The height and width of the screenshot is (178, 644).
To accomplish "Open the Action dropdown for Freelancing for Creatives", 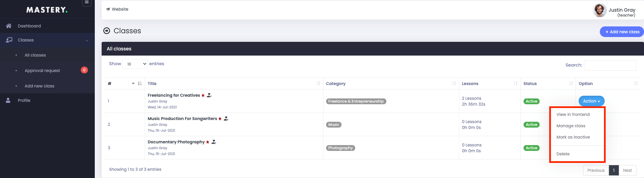I will [x=591, y=101].
